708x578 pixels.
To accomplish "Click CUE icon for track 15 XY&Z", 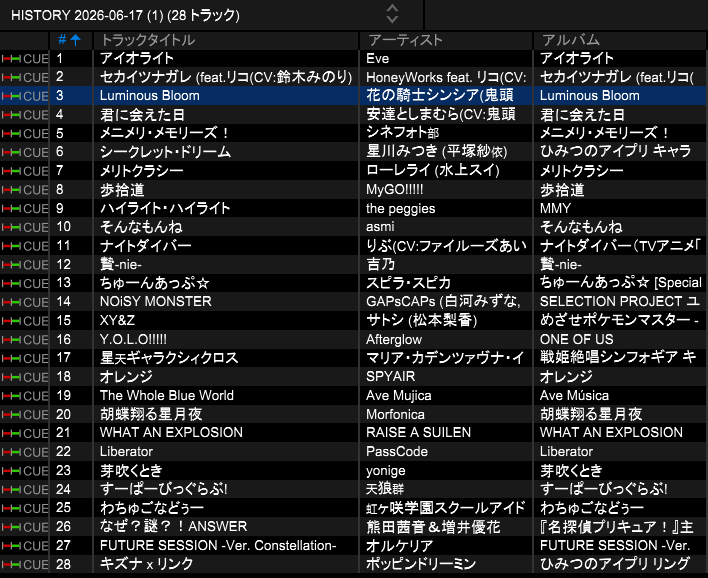I will pos(24,321).
